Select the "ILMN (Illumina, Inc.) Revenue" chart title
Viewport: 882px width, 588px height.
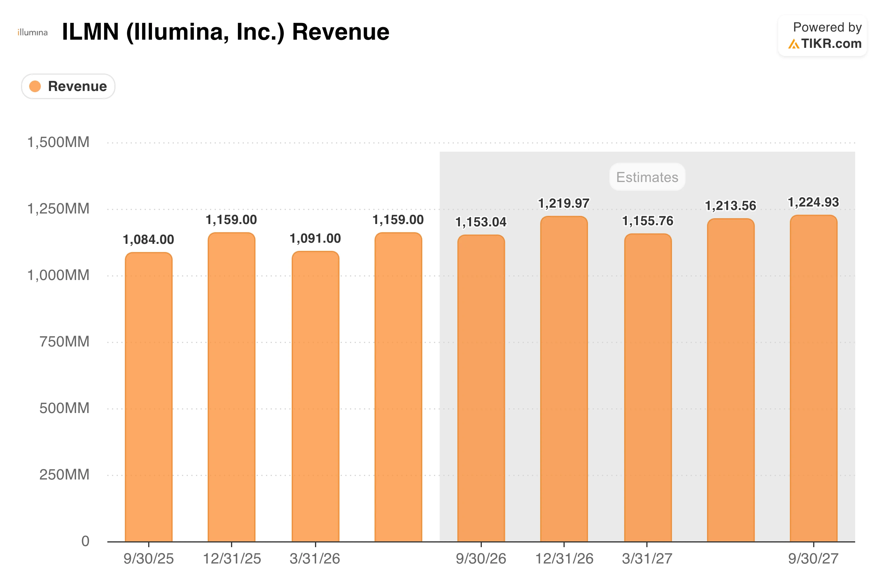pyautogui.click(x=226, y=32)
